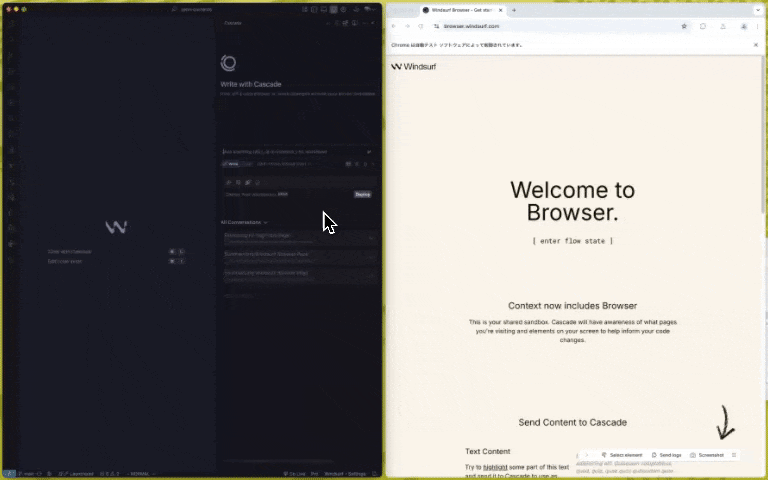
Task: Click the bookmark star in Chrome address bar
Action: click(684, 26)
